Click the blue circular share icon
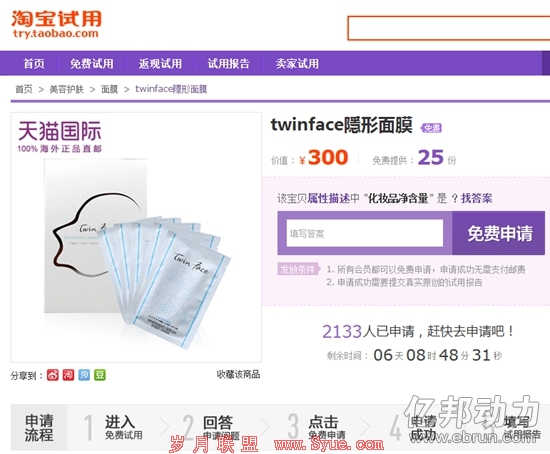 (84, 375)
